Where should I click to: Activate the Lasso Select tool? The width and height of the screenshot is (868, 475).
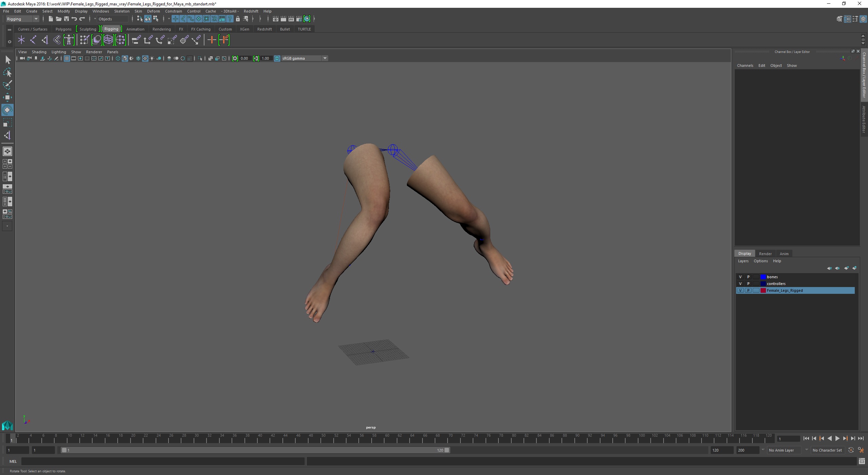coord(7,73)
